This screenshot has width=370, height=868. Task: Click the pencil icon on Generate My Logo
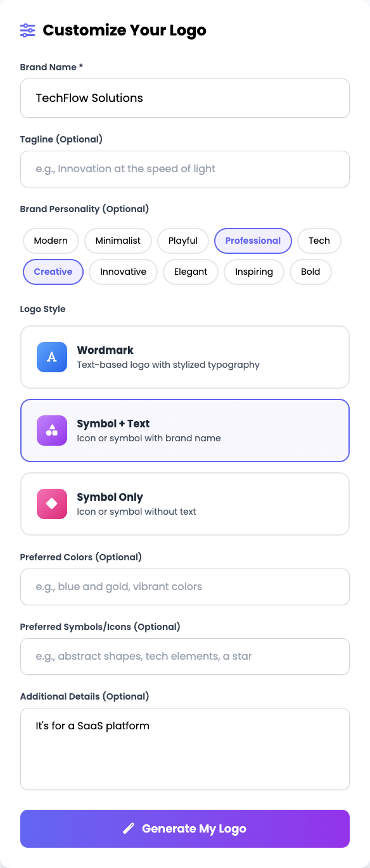(x=129, y=828)
